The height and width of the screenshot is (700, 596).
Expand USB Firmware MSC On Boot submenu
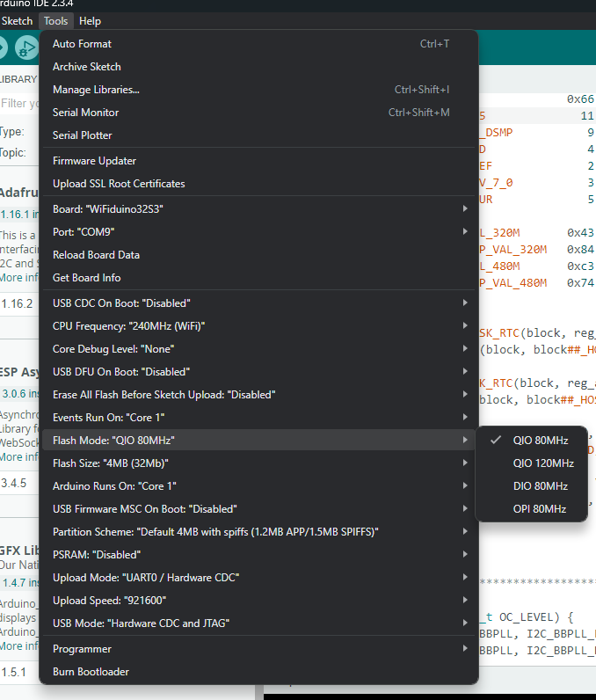[x=258, y=509]
